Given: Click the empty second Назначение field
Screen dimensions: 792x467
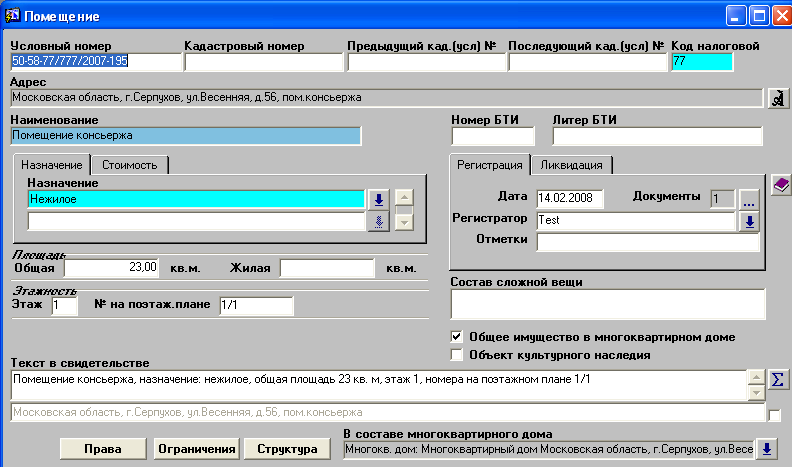Looking at the screenshot, I should [196, 222].
